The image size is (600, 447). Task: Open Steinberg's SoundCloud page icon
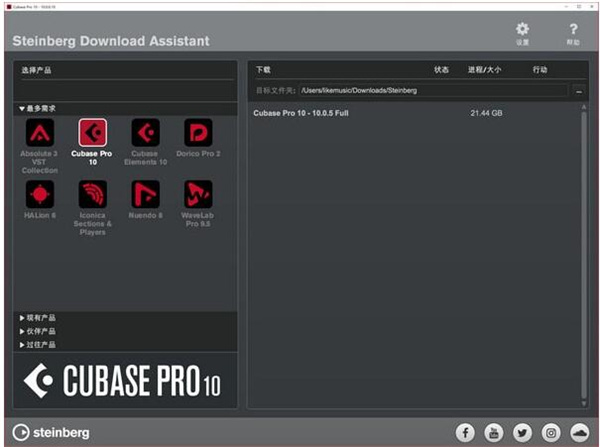click(x=580, y=433)
